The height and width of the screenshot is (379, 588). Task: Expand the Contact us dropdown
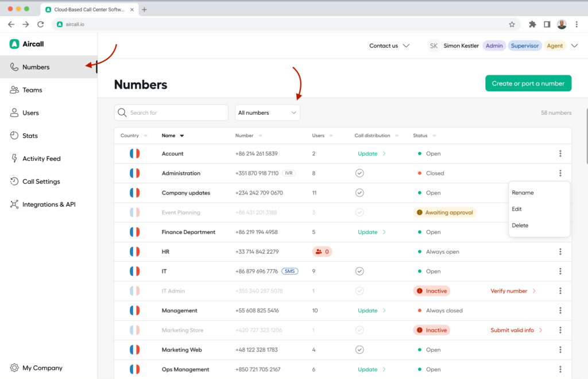(x=389, y=46)
